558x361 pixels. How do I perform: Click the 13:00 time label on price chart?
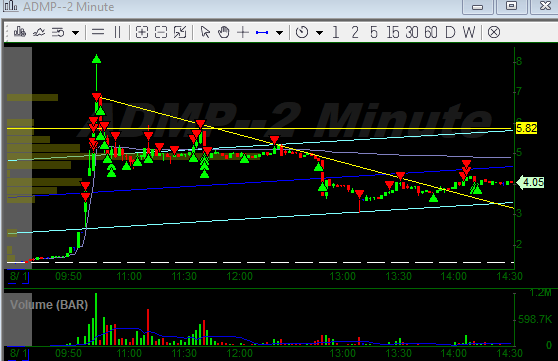point(342,276)
